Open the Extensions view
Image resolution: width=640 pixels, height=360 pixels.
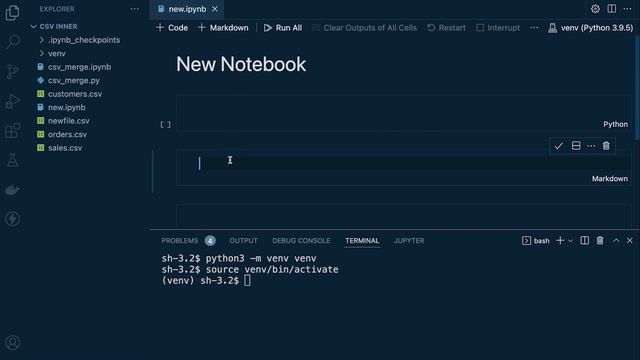tap(12, 131)
